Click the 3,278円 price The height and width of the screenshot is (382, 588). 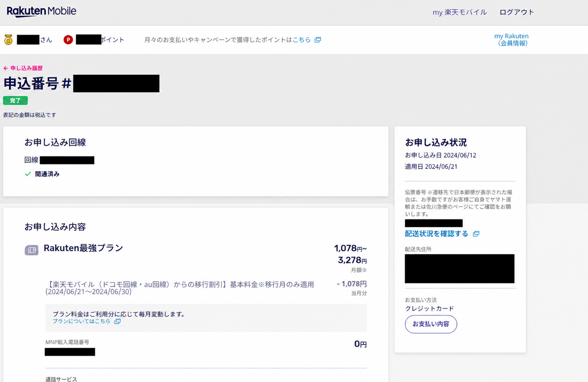352,260
